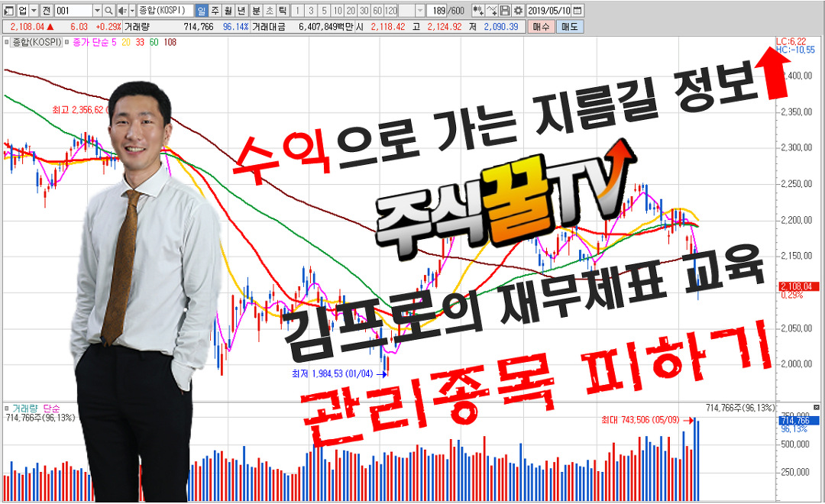The width and height of the screenshot is (825, 504).
Task: Select the 년 yearly chart period
Action: [241, 11]
